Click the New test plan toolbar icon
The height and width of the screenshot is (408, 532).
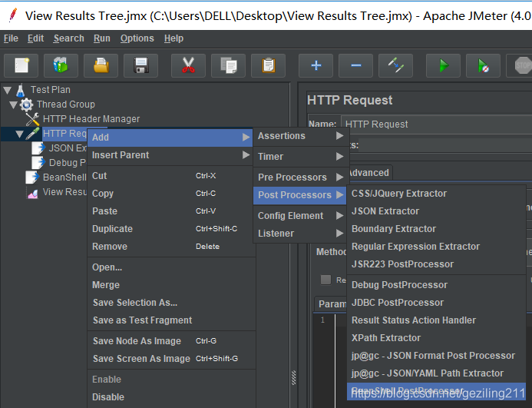point(21,65)
